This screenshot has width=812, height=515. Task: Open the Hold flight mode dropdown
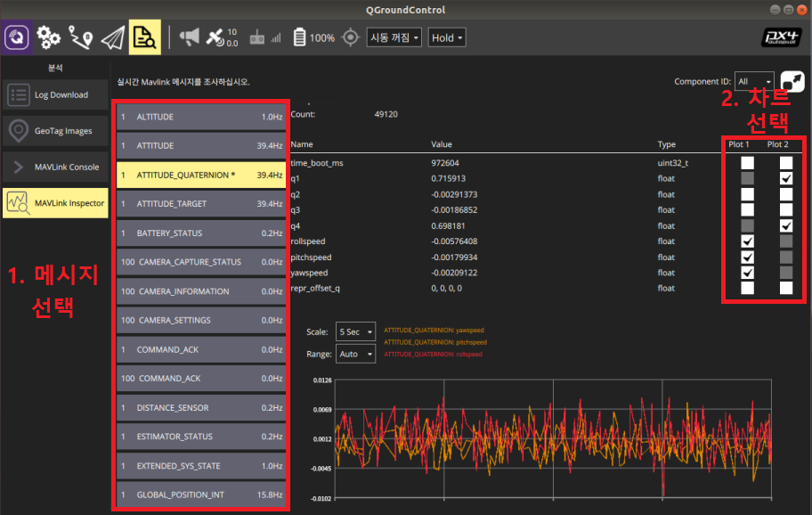click(x=447, y=37)
